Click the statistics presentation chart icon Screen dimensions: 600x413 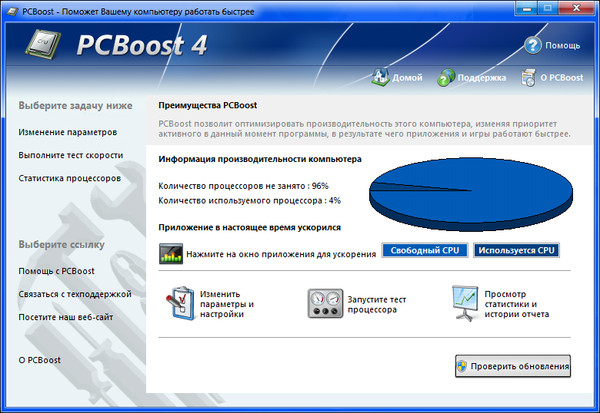point(467,302)
